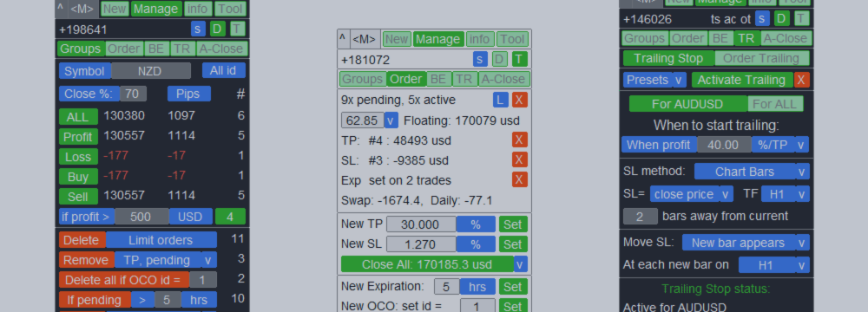Image resolution: width=868 pixels, height=312 pixels.
Task: Open the dropdown arrow beside Close All
Action: point(520,263)
